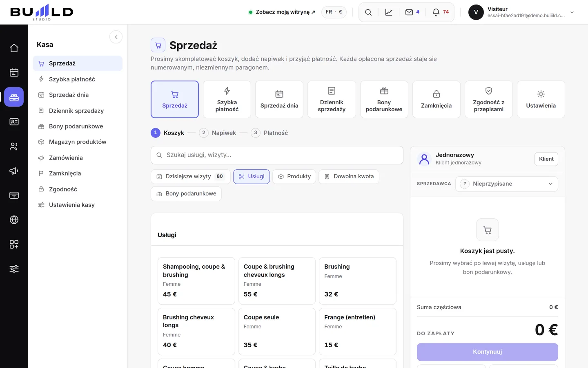Viewport: 588px width, 368px height.
Task: Toggle the Usługi filter chip
Action: click(x=252, y=177)
